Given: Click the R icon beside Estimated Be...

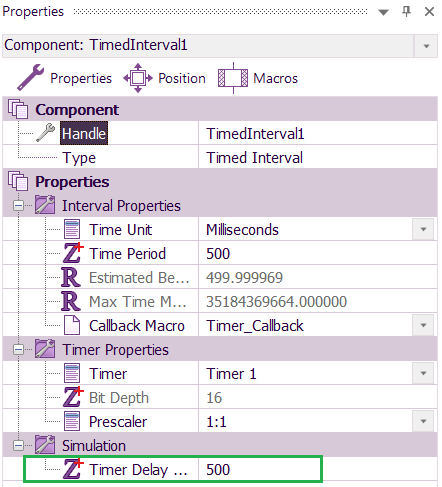Looking at the screenshot, I should click(71, 277).
